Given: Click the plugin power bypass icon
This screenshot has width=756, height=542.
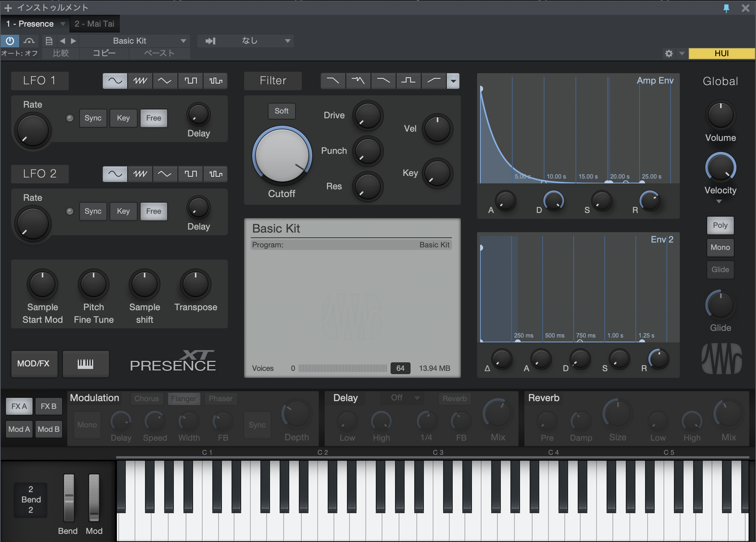Looking at the screenshot, I should (x=10, y=41).
